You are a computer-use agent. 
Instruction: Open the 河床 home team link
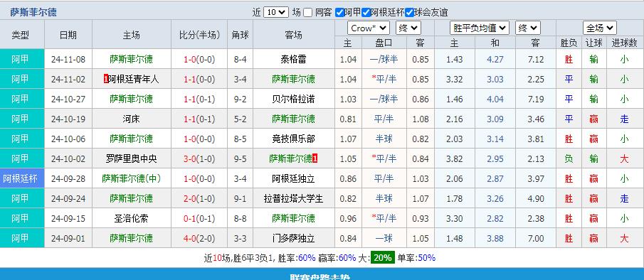tap(131, 119)
